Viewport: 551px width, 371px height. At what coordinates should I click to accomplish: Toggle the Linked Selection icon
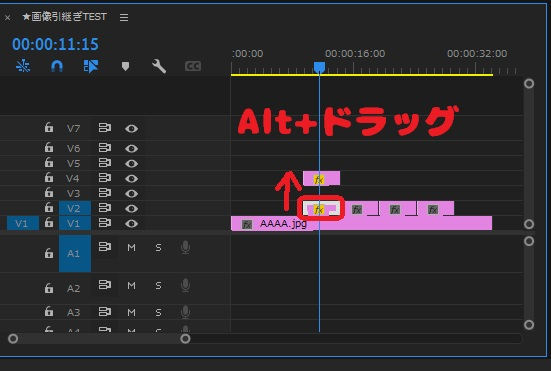[91, 66]
